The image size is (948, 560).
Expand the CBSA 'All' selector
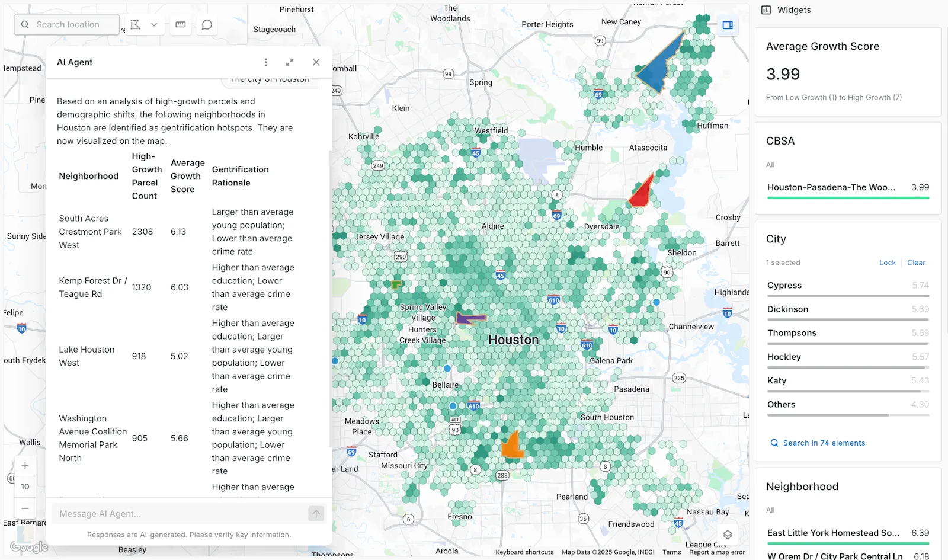pos(770,165)
